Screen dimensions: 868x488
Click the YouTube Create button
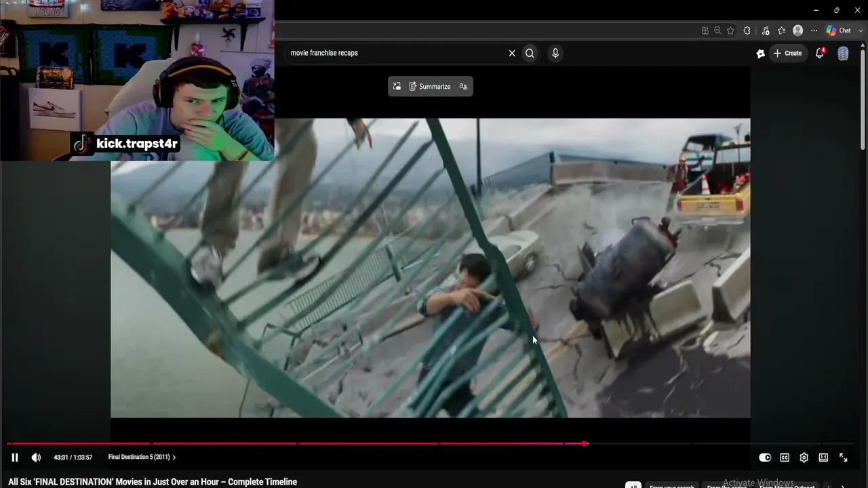[x=787, y=53]
